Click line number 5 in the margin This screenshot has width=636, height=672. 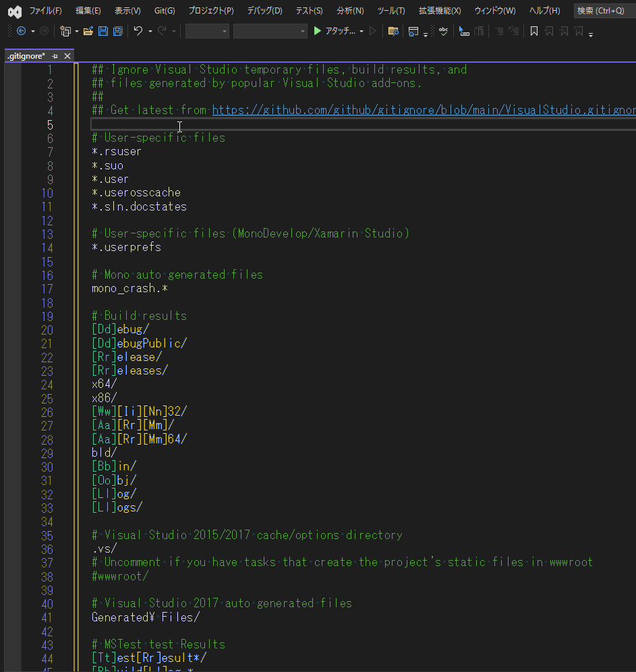pos(50,125)
